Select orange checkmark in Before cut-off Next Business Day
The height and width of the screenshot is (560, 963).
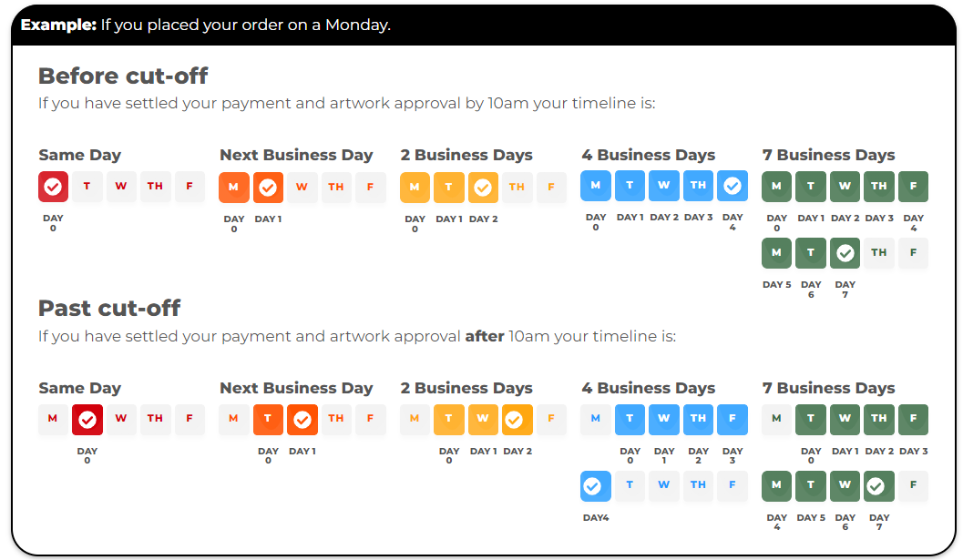pyautogui.click(x=268, y=187)
